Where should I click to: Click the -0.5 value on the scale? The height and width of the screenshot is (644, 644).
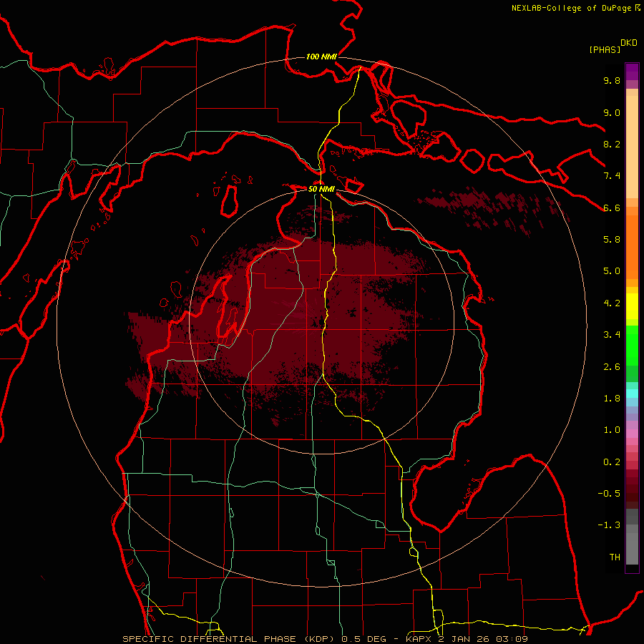(609, 494)
